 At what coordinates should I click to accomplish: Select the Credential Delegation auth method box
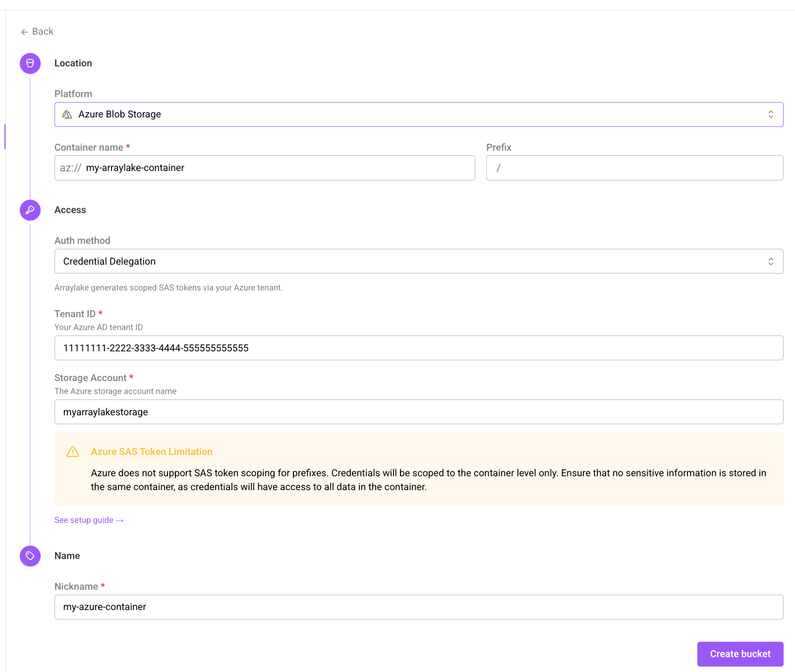[419, 261]
